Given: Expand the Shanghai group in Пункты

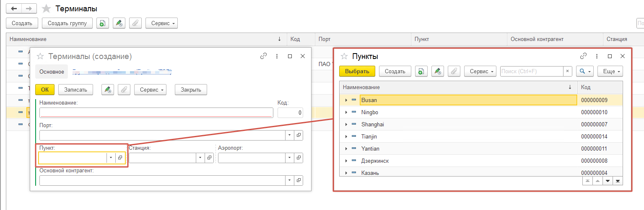Looking at the screenshot, I should click(x=346, y=125).
